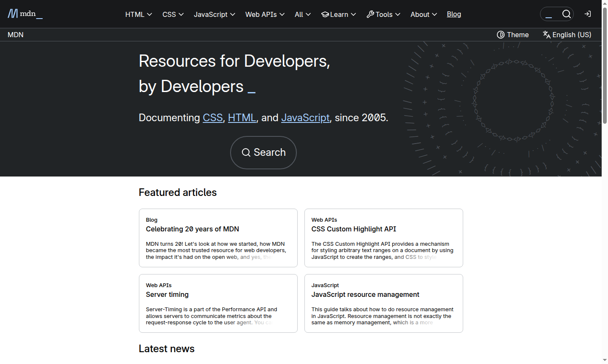The width and height of the screenshot is (608, 364).
Task: Open the CSS link in the tagline
Action: coord(212,117)
